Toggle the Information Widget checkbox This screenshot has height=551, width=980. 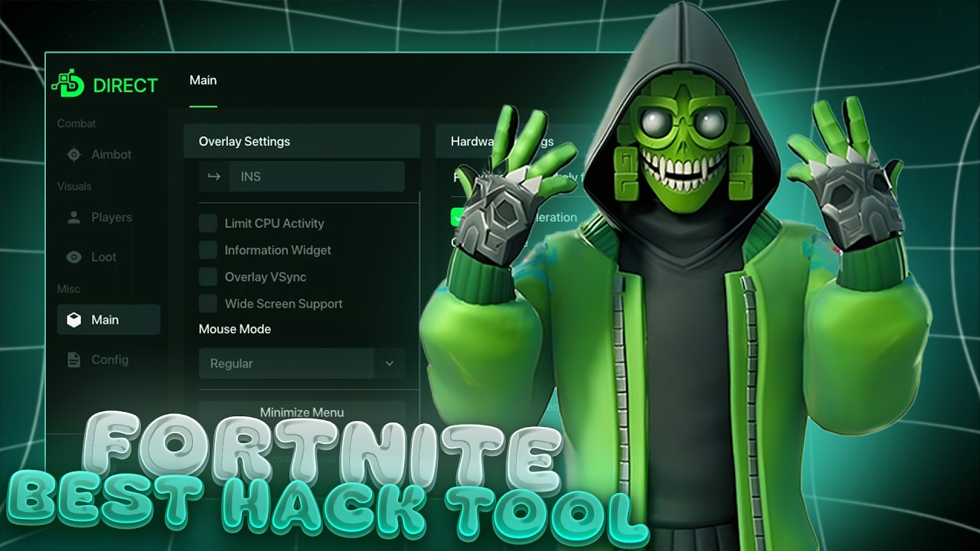(x=208, y=250)
